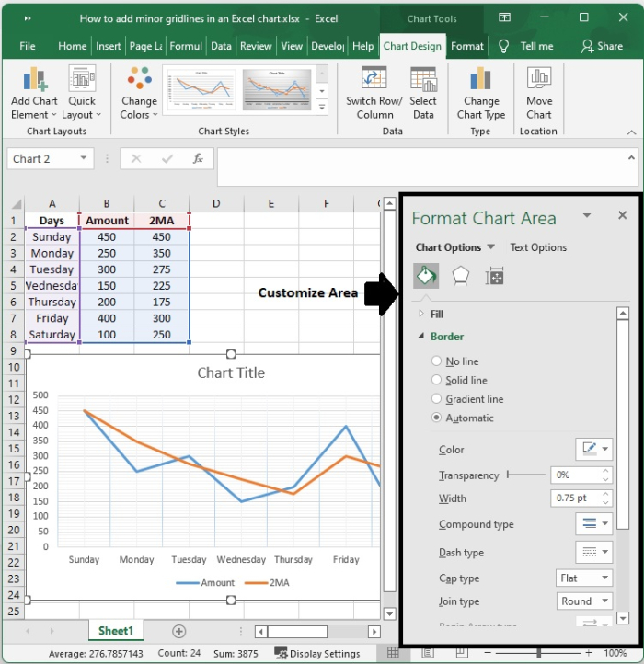This screenshot has width=644, height=664.
Task: Open the Format tab
Action: [467, 46]
